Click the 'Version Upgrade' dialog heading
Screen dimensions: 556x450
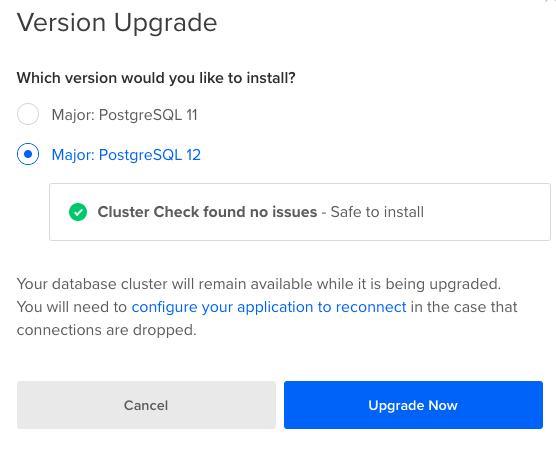tap(117, 23)
